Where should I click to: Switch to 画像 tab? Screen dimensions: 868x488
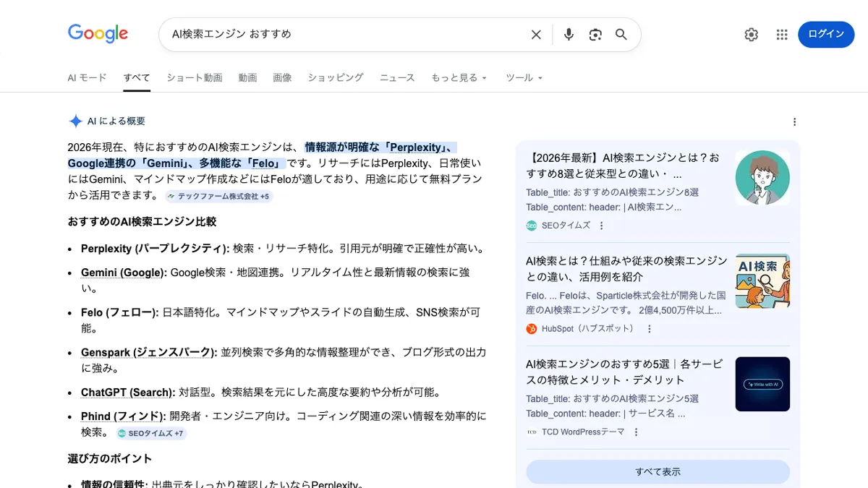click(x=282, y=77)
